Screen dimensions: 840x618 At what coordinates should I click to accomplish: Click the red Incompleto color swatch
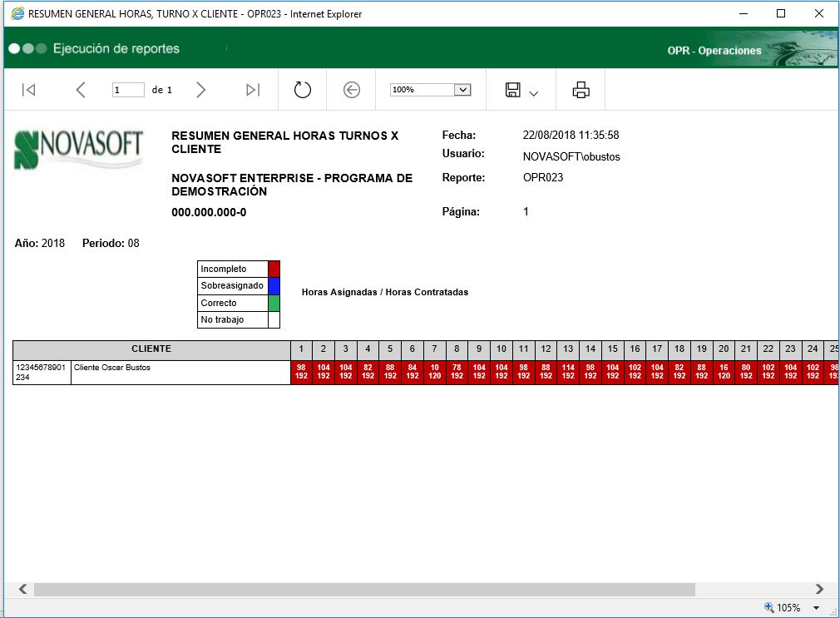click(x=274, y=269)
